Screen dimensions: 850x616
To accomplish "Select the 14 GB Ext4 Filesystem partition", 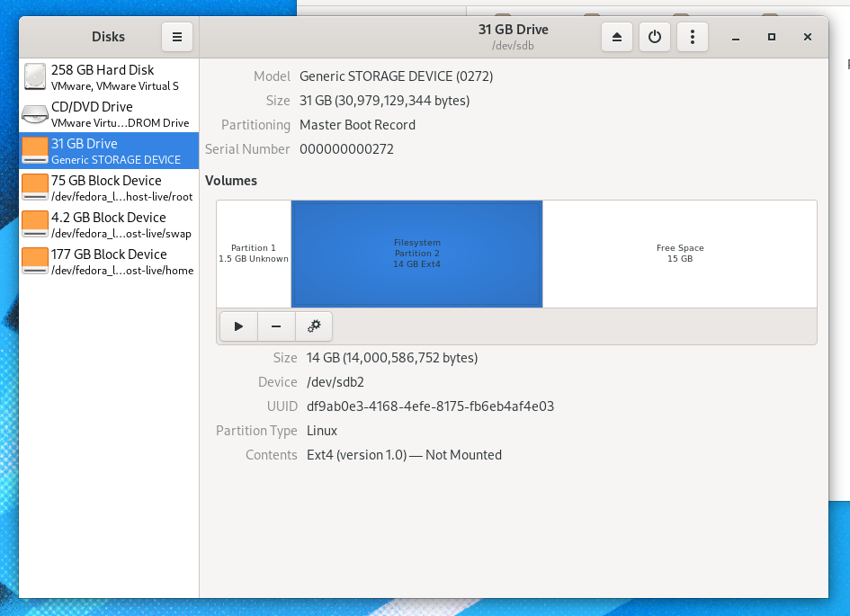I will (416, 254).
